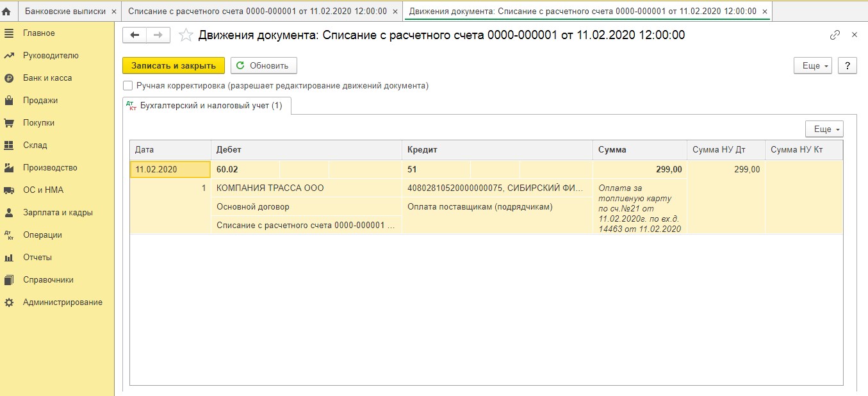
Task: Open the Продажи section
Action: 40,101
